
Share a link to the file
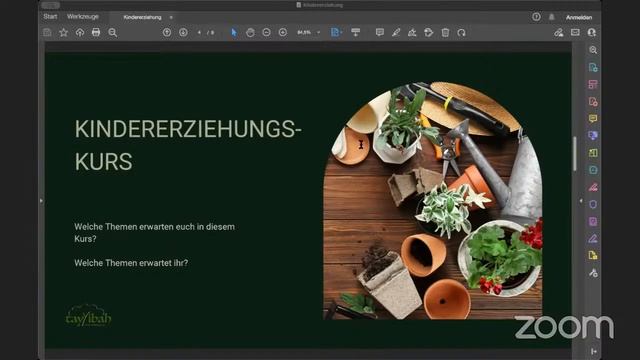[559, 32]
